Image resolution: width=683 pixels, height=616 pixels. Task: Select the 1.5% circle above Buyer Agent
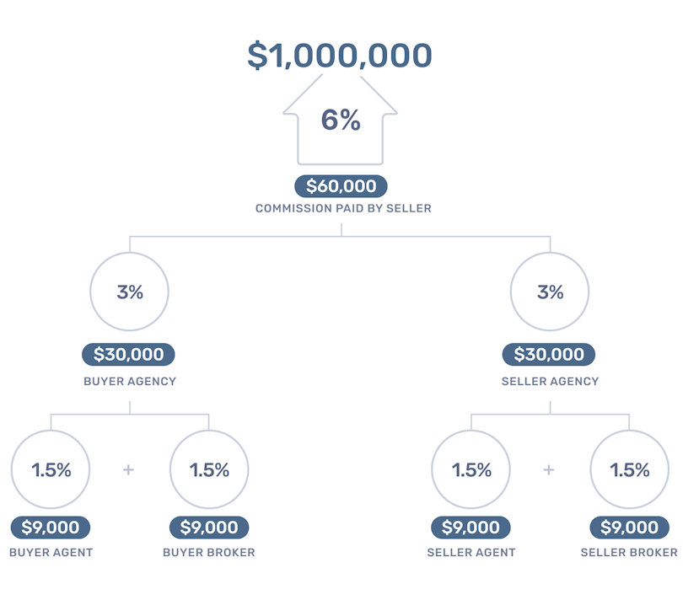(x=51, y=469)
